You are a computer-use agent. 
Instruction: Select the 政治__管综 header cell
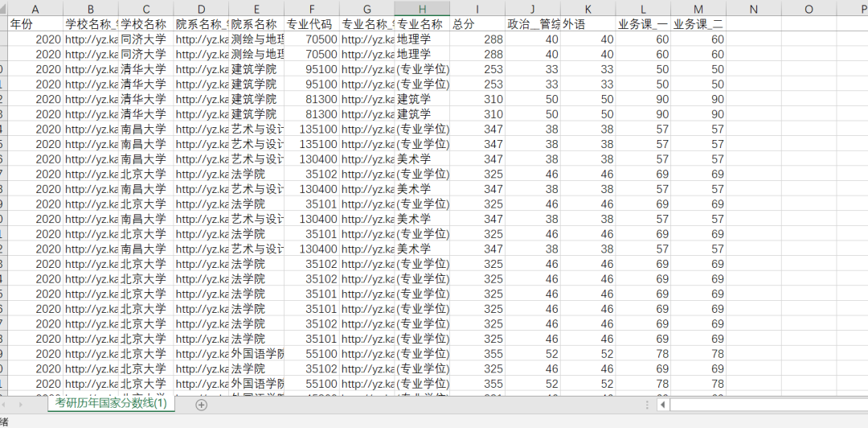click(x=533, y=24)
